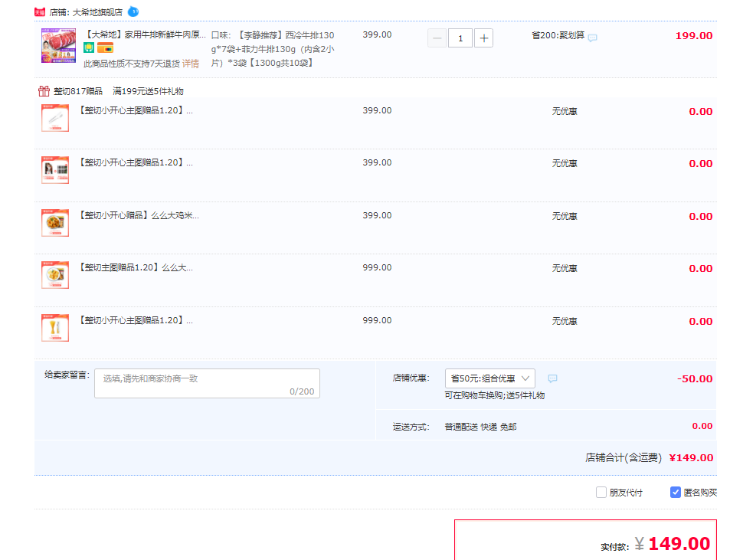
Task: Click the 满199元送5件礼物 promotion text
Action: click(x=148, y=91)
